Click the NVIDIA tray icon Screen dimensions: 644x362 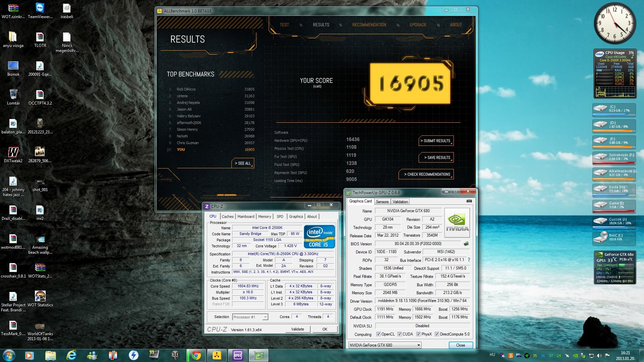tap(575, 356)
